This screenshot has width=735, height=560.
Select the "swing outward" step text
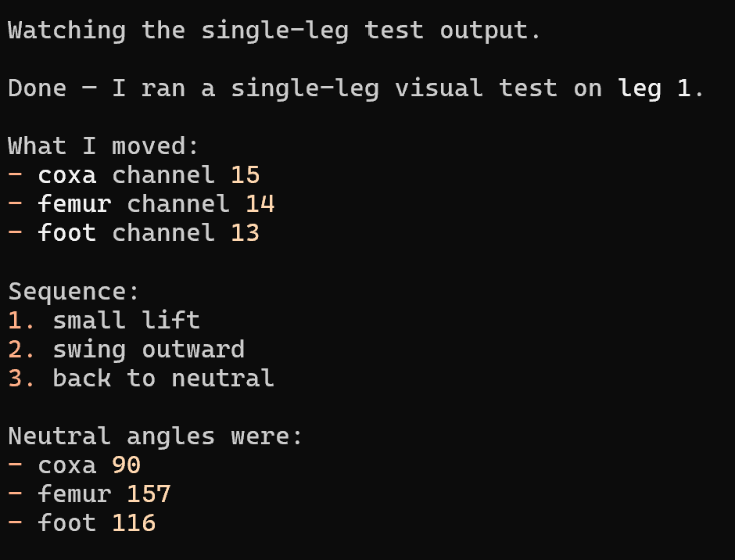coord(149,350)
